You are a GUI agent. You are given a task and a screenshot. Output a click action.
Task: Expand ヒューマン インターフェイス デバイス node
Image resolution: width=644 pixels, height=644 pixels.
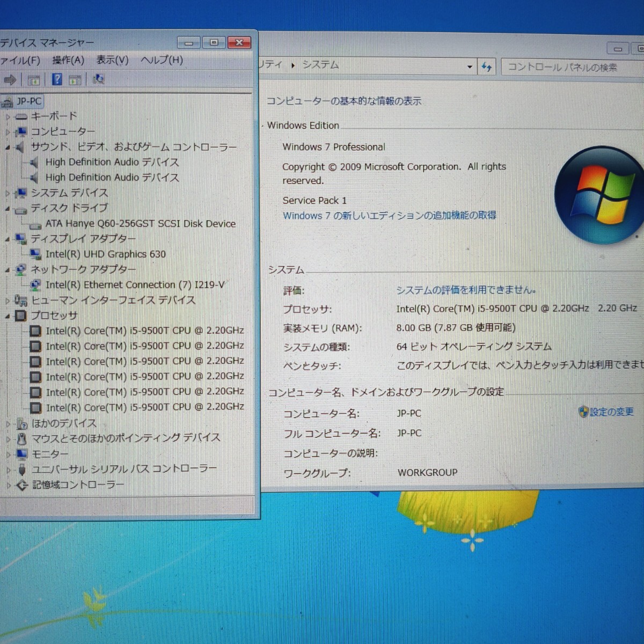[8, 301]
